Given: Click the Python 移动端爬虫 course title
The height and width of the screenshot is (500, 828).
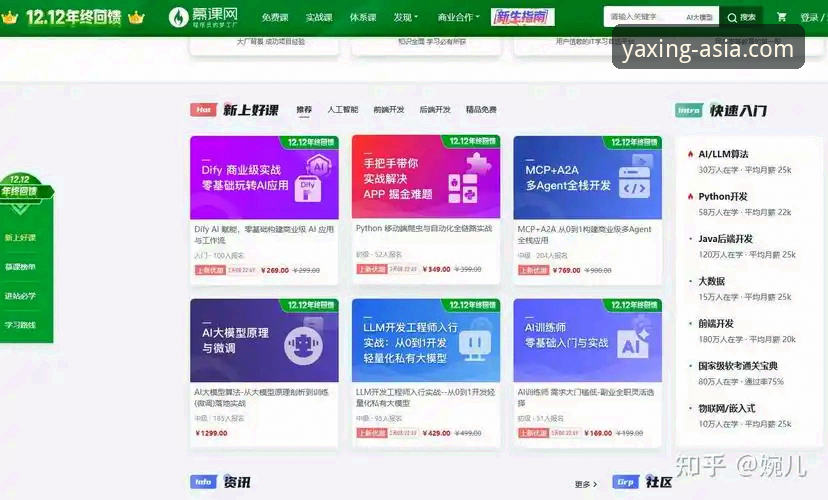Looking at the screenshot, I should coord(424,229).
